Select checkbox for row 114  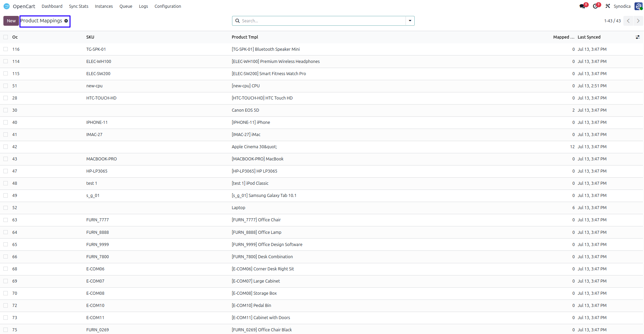(6, 62)
